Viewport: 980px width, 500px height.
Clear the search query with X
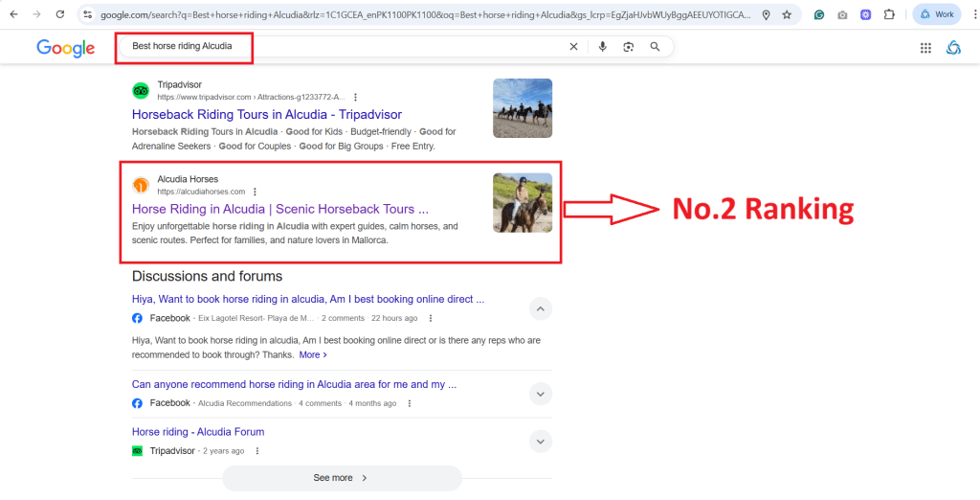(573, 46)
